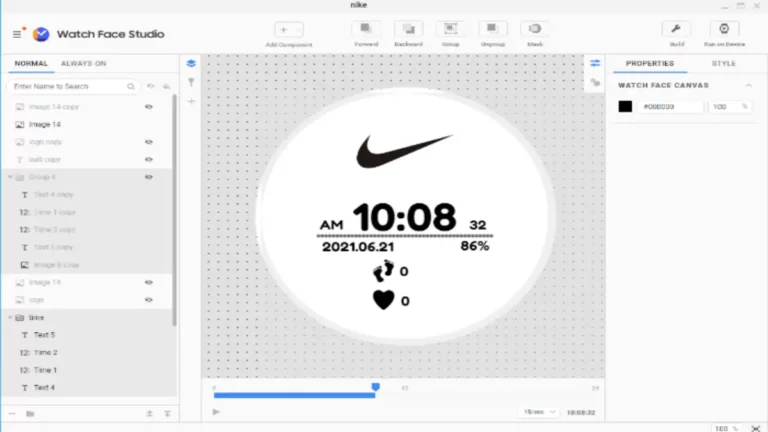Open the STYLE tab
This screenshot has height=432, width=768.
click(723, 64)
